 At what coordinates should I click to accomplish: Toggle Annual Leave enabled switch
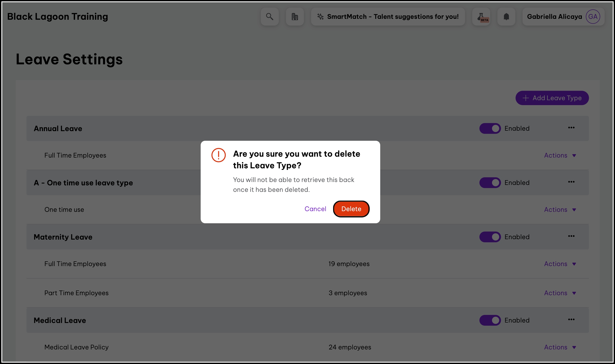pyautogui.click(x=490, y=128)
